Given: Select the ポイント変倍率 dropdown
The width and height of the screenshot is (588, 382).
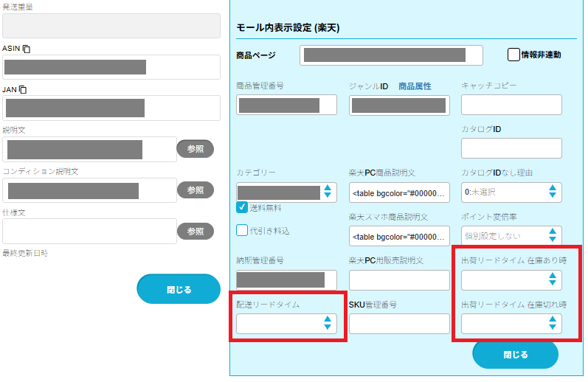Looking at the screenshot, I should click(511, 235).
